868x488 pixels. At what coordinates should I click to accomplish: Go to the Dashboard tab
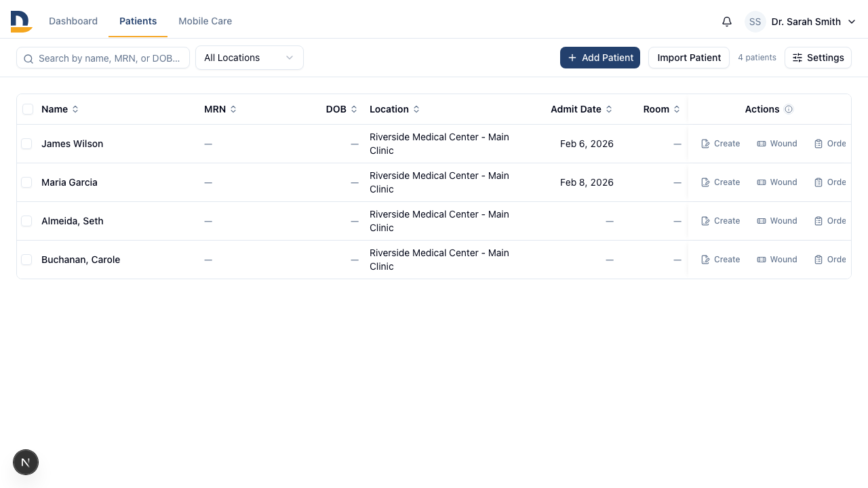73,21
